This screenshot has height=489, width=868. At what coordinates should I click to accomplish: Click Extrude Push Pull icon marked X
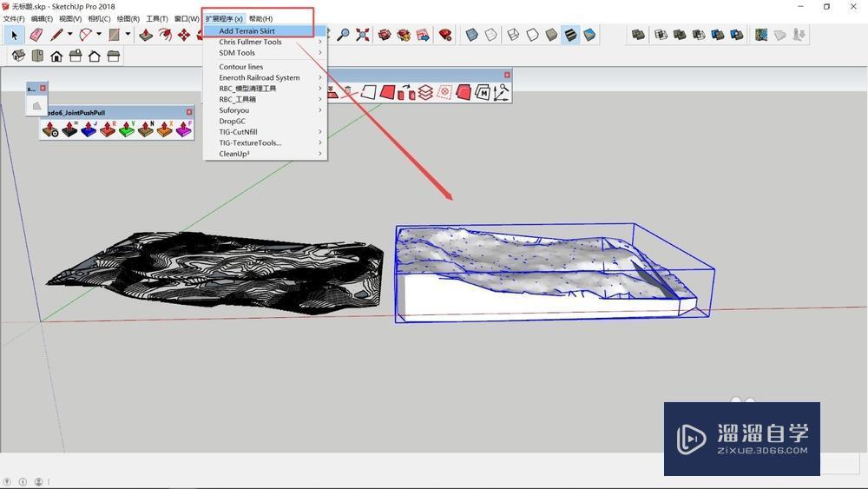pyautogui.click(x=164, y=129)
